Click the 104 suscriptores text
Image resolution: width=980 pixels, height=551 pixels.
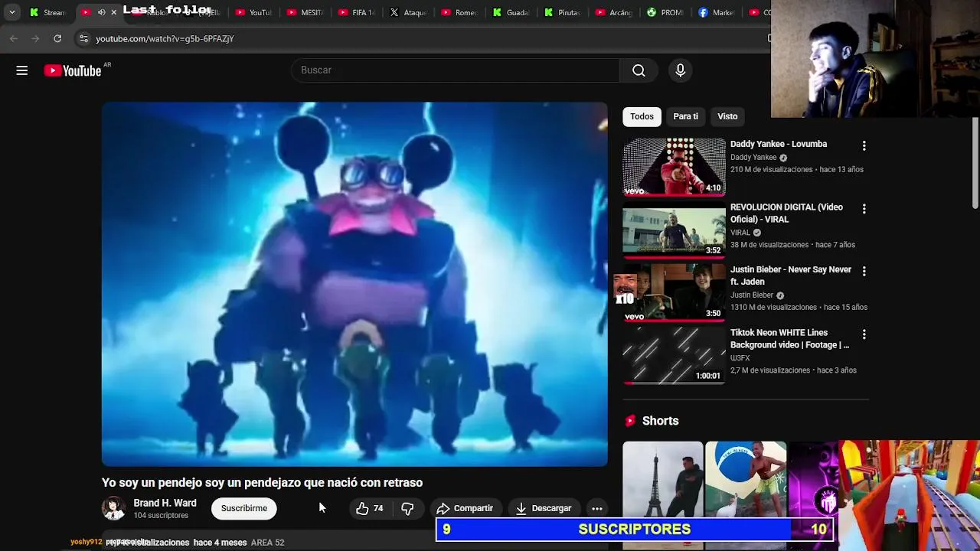click(x=161, y=516)
